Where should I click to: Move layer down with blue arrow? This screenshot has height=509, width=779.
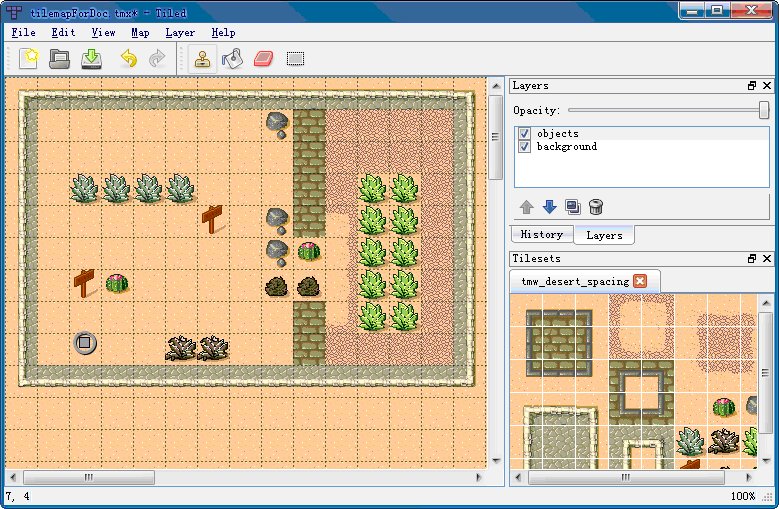549,207
